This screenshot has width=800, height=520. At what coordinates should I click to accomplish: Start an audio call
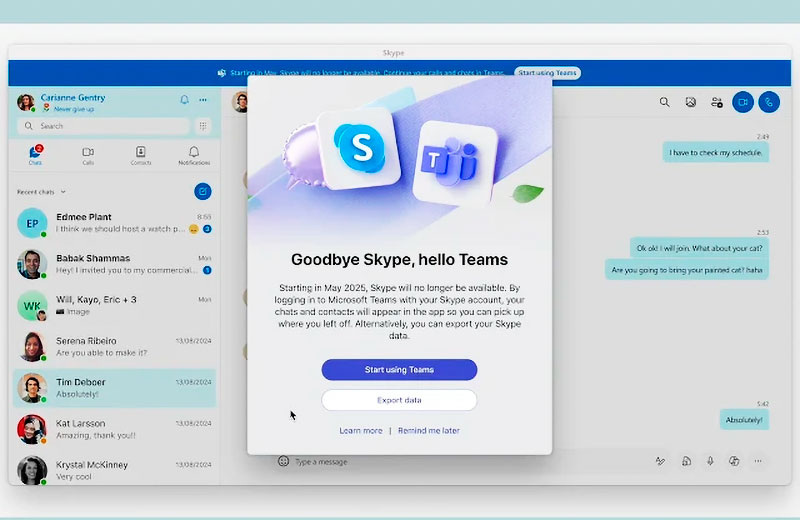769,102
